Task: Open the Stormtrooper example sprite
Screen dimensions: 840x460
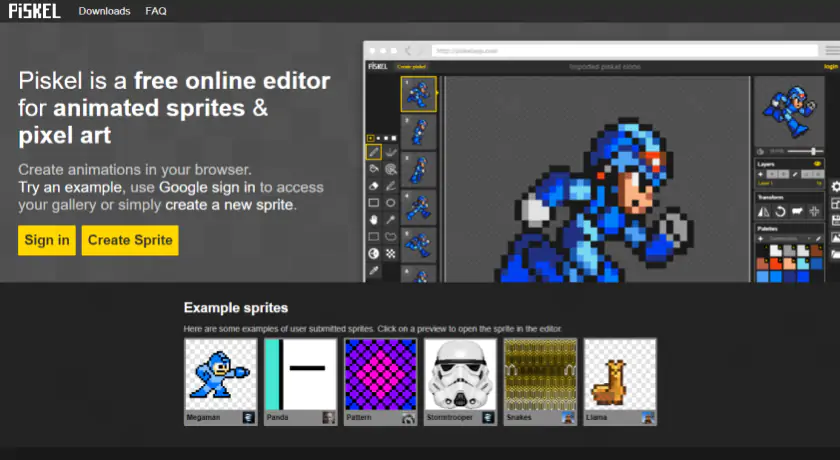Action: (x=460, y=381)
